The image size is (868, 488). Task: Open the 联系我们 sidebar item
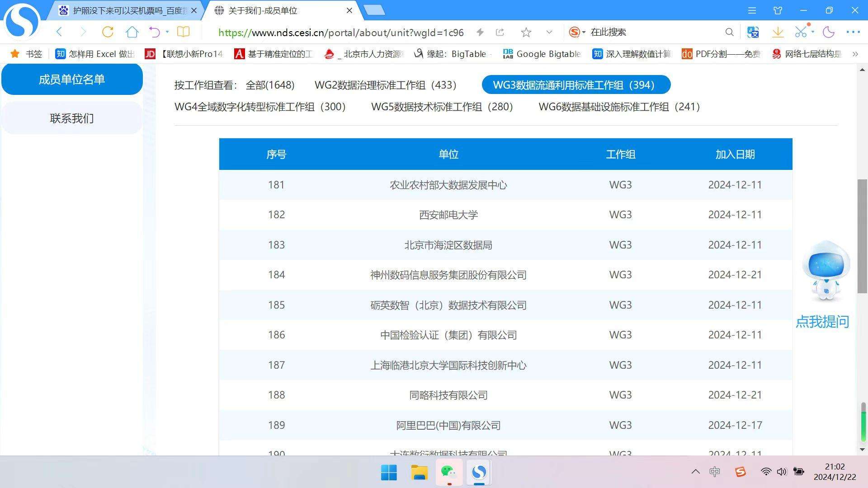pyautogui.click(x=72, y=118)
